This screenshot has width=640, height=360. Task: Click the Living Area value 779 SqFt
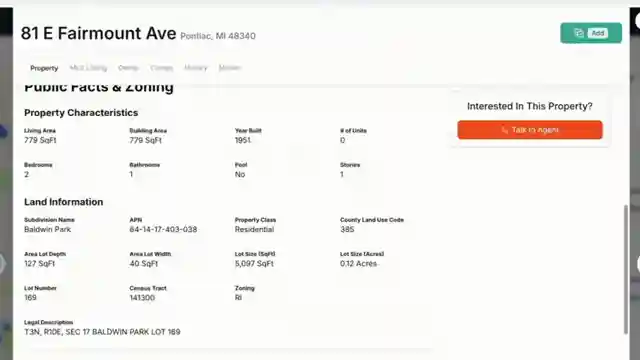(40, 140)
